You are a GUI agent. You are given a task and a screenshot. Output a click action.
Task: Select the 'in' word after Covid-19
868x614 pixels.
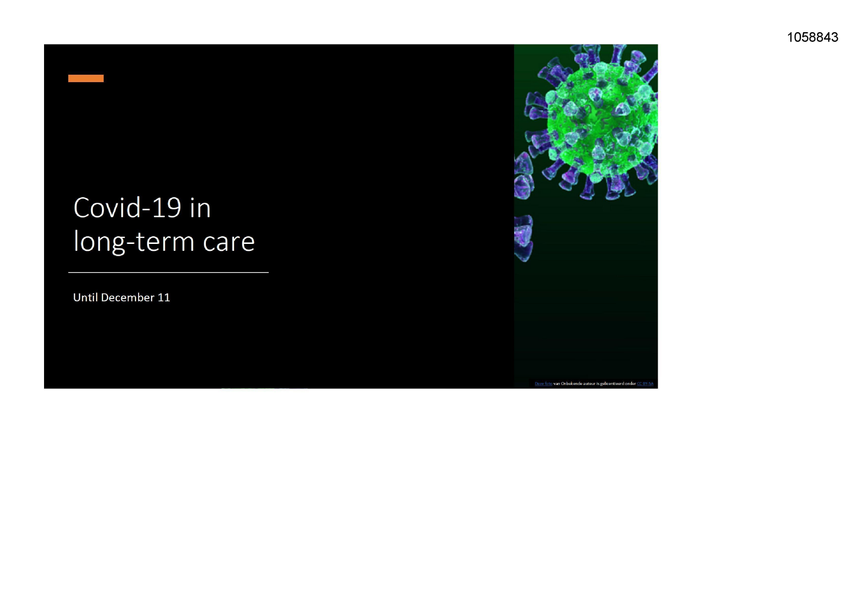coord(200,208)
